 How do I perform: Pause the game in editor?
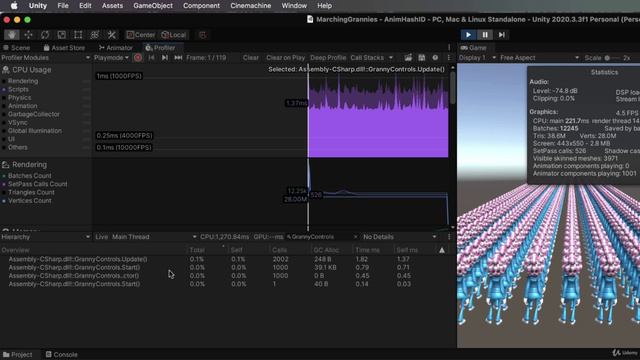[485, 35]
